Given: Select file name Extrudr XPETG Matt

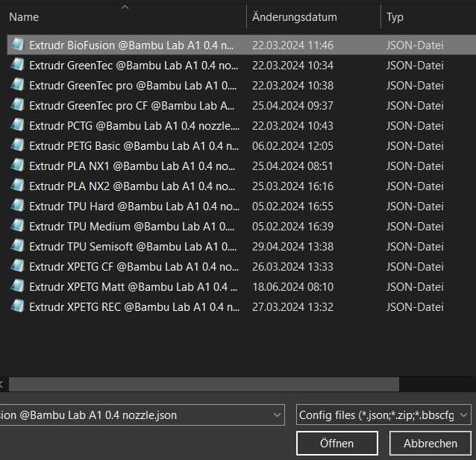Looking at the screenshot, I should click(x=134, y=287).
